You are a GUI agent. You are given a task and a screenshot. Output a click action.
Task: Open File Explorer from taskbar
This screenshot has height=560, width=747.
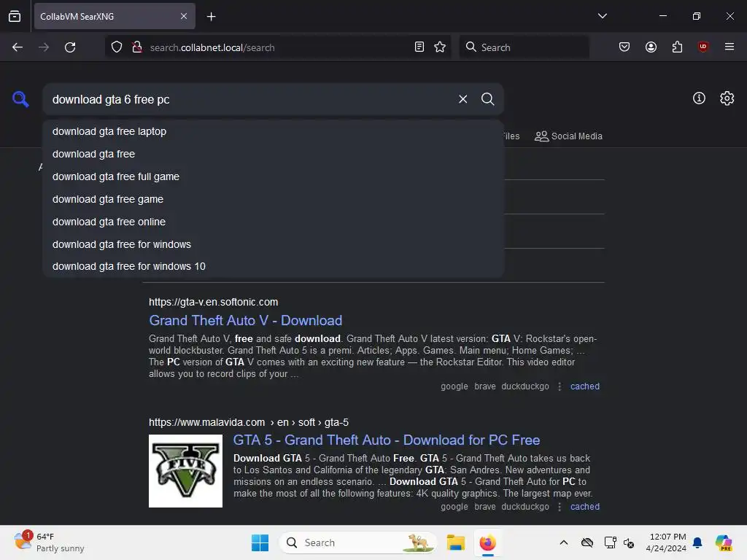(x=455, y=542)
